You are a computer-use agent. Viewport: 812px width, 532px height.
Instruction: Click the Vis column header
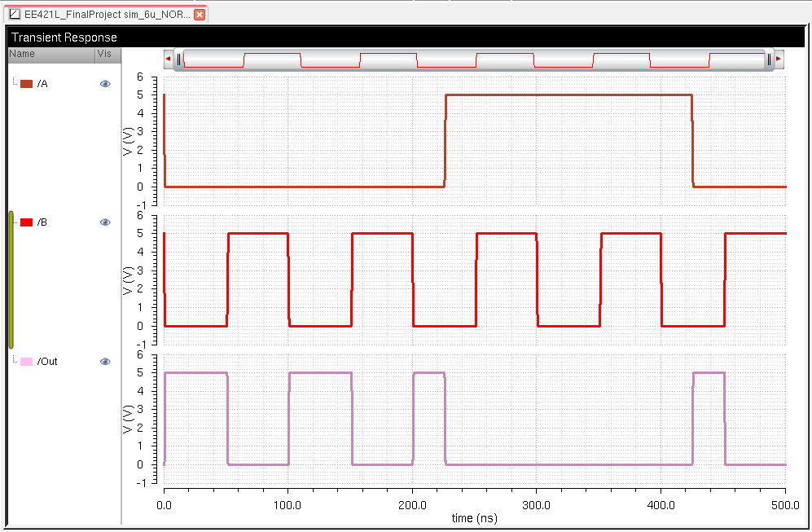point(107,54)
